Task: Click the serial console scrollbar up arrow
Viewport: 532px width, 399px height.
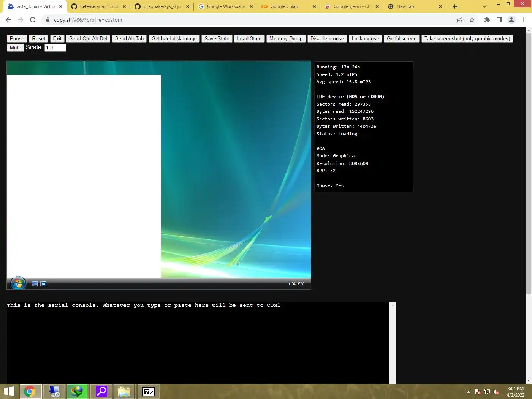Action: [x=393, y=305]
